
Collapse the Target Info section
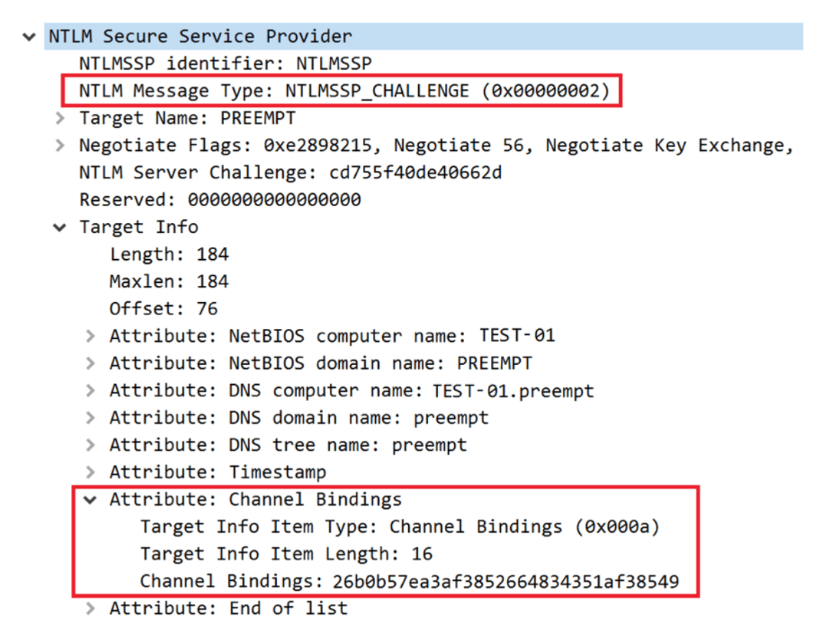click(x=60, y=228)
